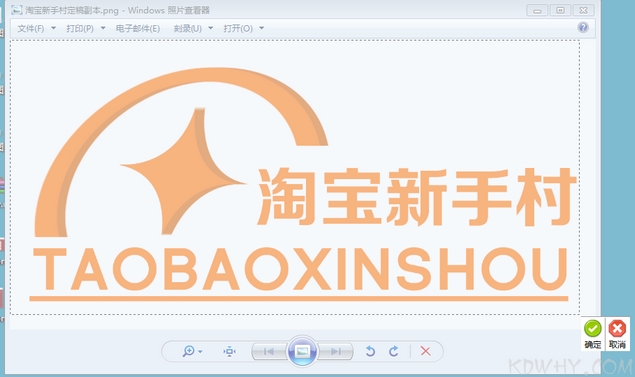Confirm screenshot with green 确定 button
The image size is (635, 377).
pyautogui.click(x=592, y=334)
